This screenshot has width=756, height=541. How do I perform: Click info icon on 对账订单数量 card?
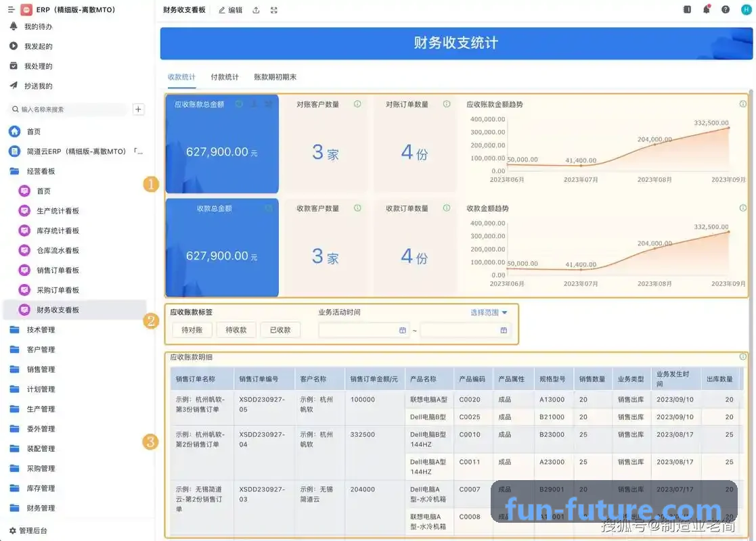click(447, 104)
